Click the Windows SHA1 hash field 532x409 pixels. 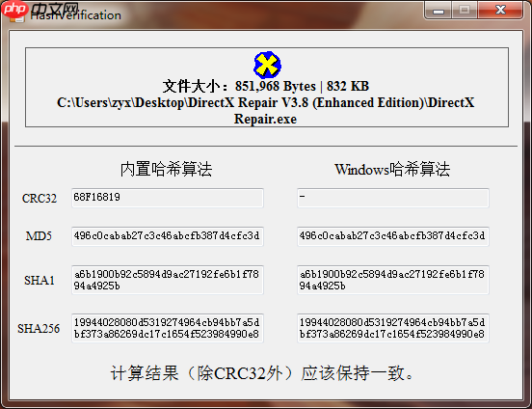coord(393,280)
